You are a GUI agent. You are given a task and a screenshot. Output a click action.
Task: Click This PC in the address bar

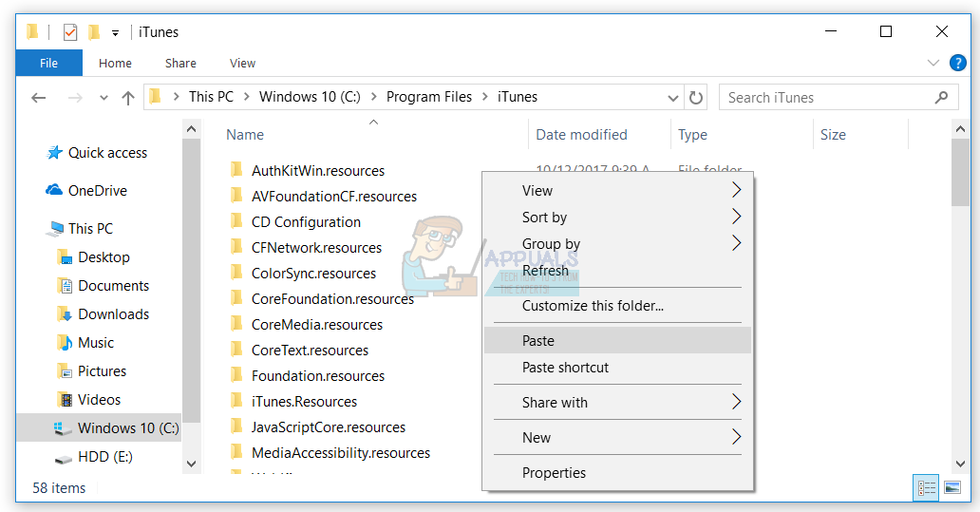(211, 97)
